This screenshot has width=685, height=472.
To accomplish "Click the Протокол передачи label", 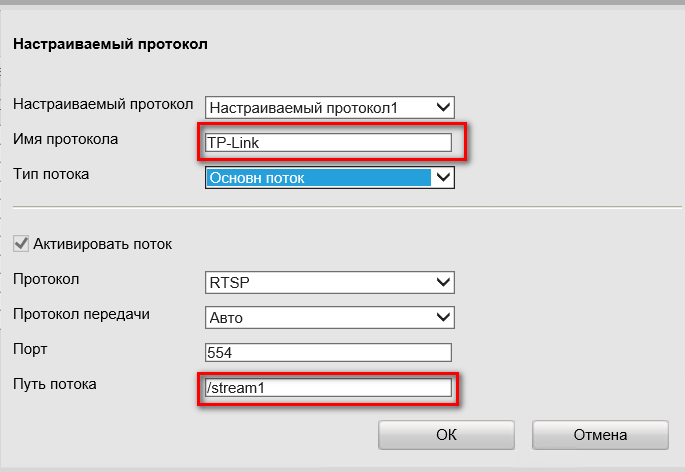I will coord(81,314).
